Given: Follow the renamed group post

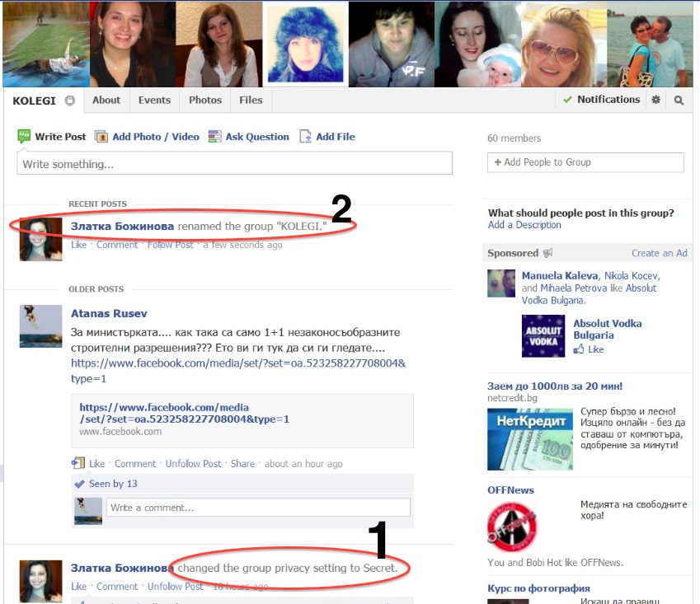Looking at the screenshot, I should 171,245.
